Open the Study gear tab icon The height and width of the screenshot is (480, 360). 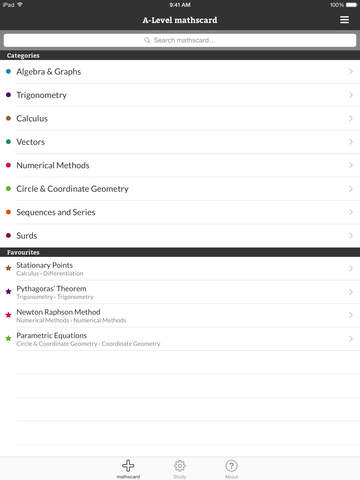point(180,465)
